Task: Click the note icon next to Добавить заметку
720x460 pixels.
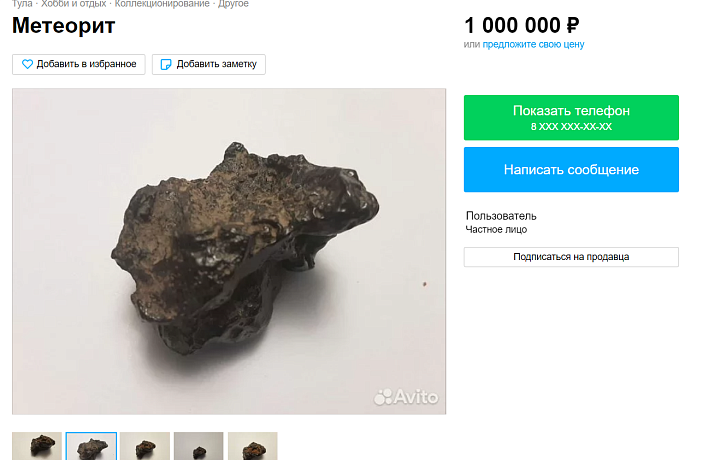Action: [166, 64]
